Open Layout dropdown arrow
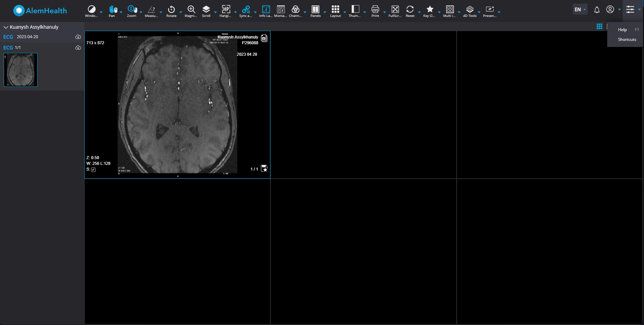 click(x=345, y=12)
